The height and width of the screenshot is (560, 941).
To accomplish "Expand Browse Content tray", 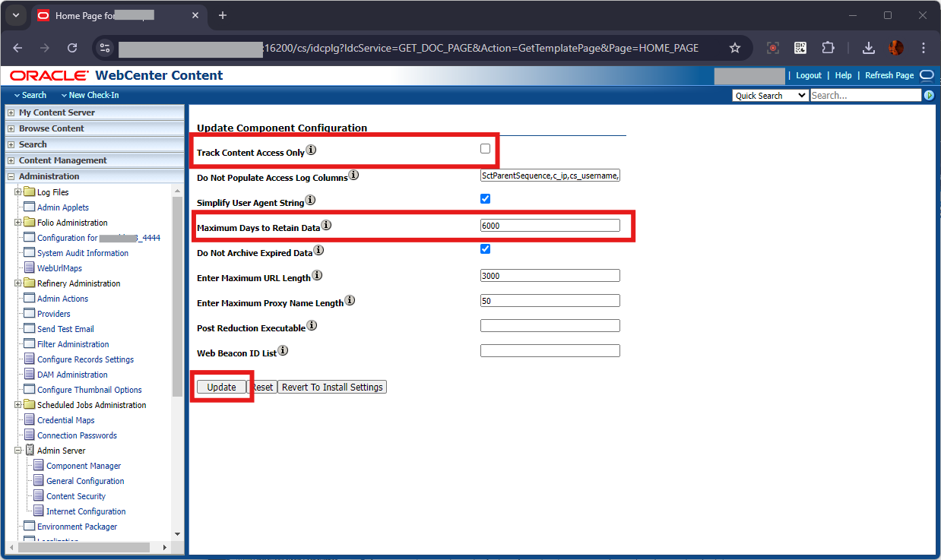I will 11,128.
